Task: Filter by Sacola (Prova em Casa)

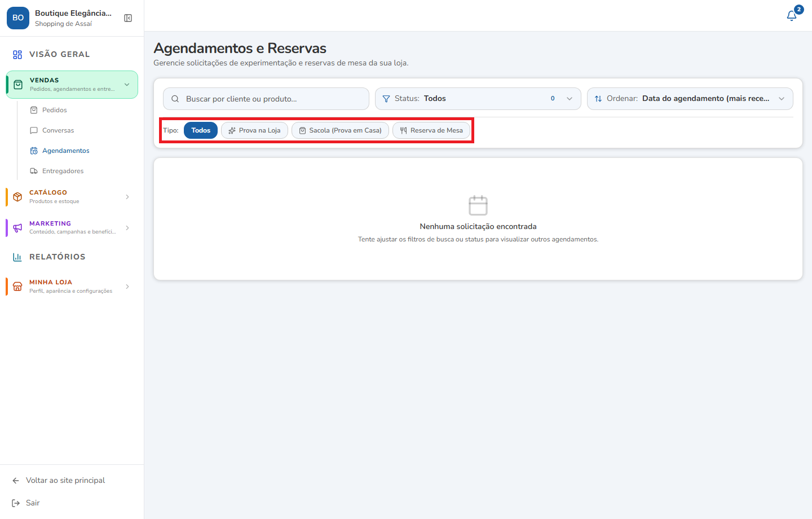Action: click(340, 130)
